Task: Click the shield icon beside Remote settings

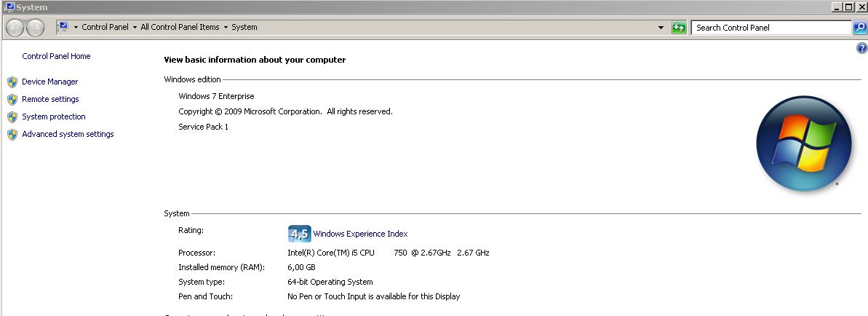Action: click(12, 100)
